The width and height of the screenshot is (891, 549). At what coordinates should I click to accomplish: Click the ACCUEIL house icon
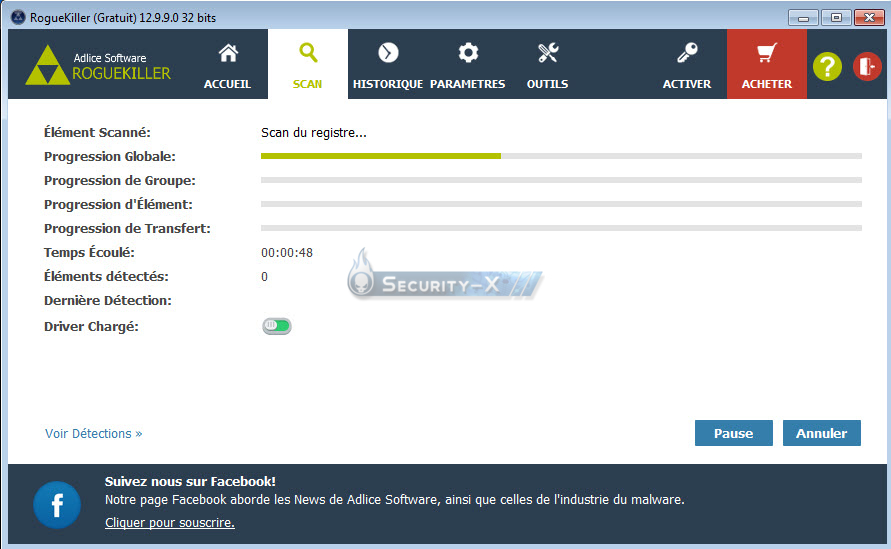click(x=228, y=53)
